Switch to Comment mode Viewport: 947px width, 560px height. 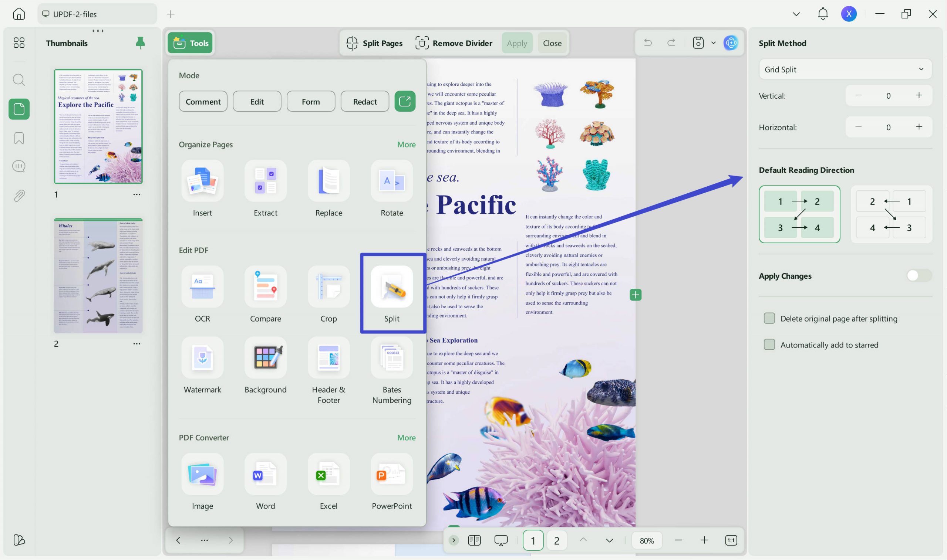tap(203, 101)
